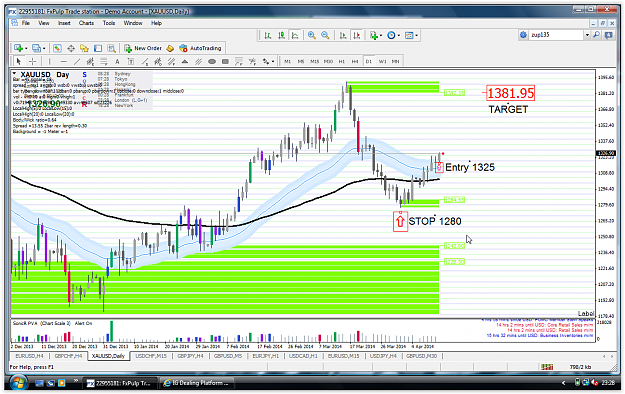Switch chart to Line Chart mode
This screenshot has height=394, width=625.
click(x=295, y=35)
